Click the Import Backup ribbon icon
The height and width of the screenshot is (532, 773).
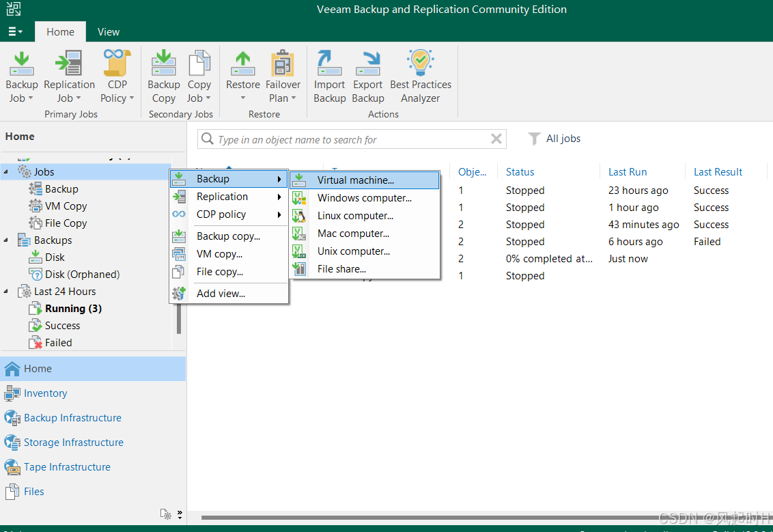click(x=329, y=64)
